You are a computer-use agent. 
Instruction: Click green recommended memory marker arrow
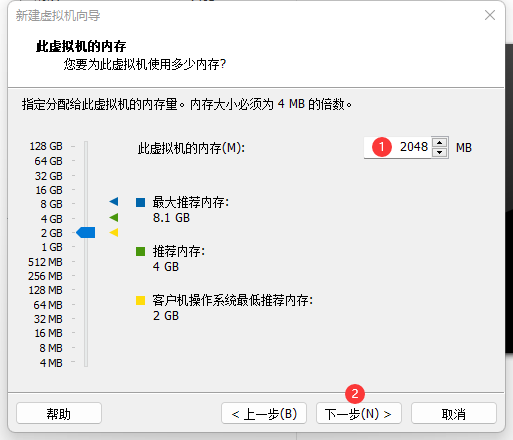114,217
